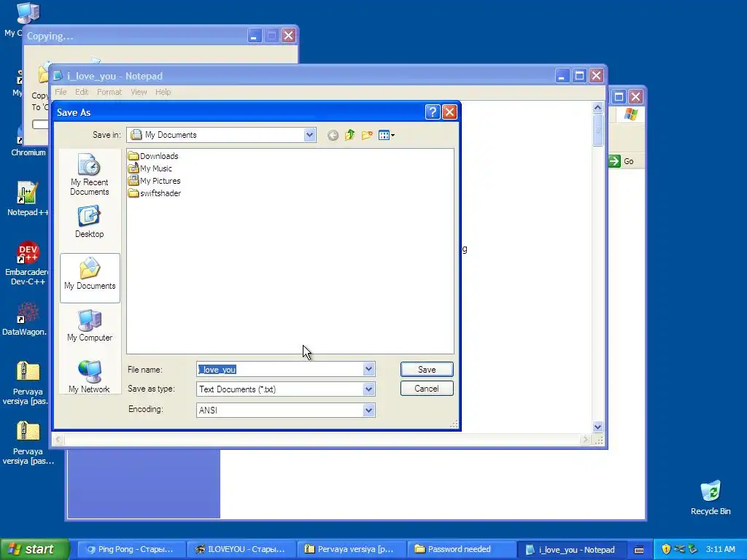
Task: Click the Cancel button
Action: tap(427, 389)
